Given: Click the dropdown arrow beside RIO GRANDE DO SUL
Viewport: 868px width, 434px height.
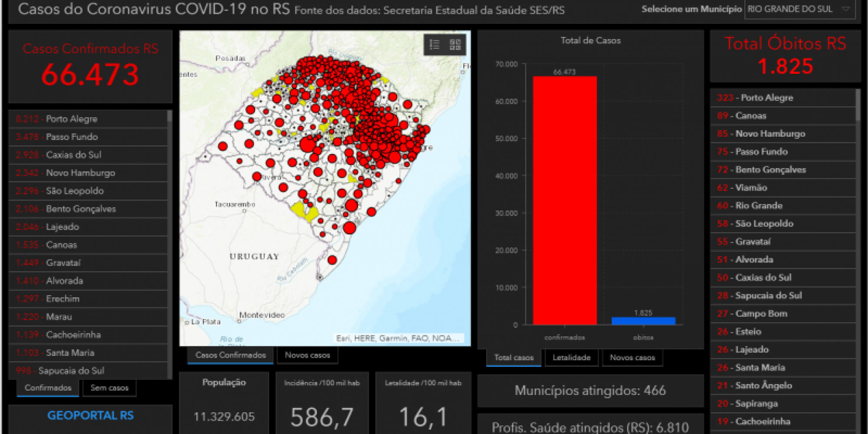Looking at the screenshot, I should tap(845, 9).
